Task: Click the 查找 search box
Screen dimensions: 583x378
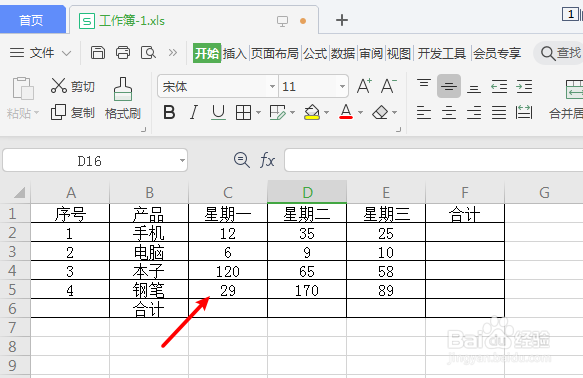Action: tap(558, 53)
